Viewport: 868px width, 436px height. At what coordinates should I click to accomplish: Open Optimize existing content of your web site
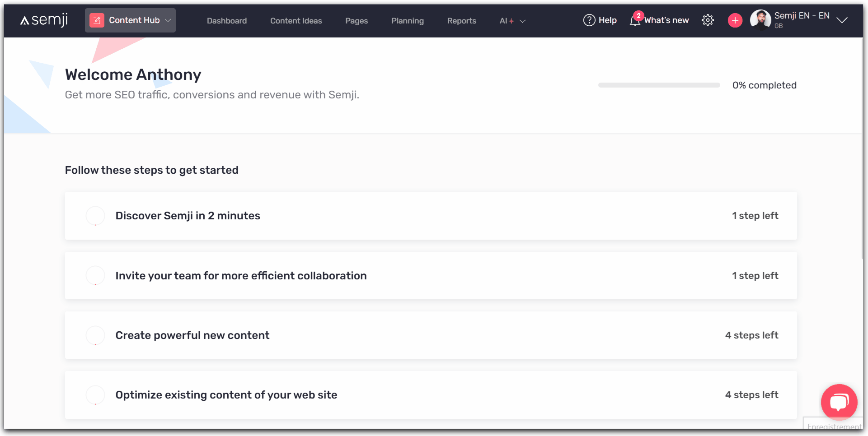coord(226,395)
